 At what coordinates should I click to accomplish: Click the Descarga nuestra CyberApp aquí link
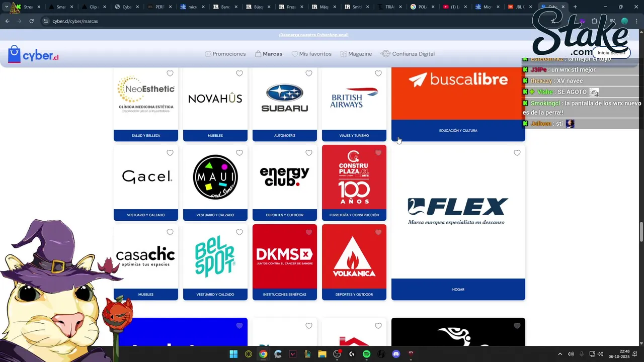tap(314, 35)
